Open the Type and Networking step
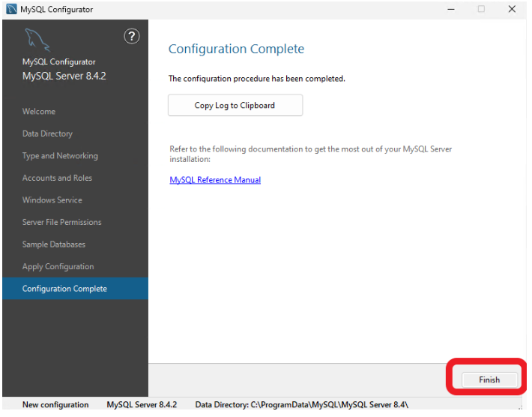 [x=60, y=156]
